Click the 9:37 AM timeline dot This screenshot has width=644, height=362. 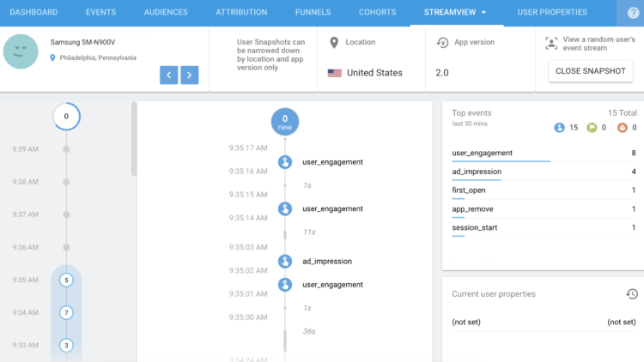coord(66,214)
